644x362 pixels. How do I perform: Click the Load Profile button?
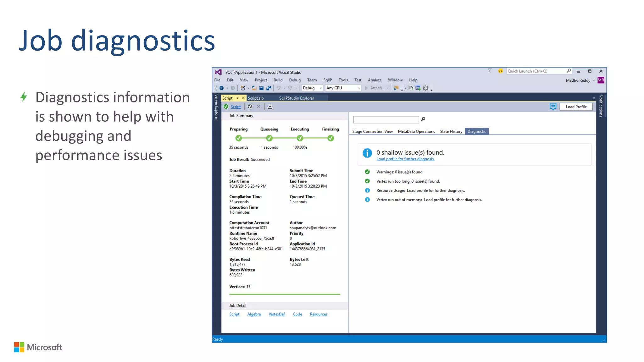(x=576, y=107)
